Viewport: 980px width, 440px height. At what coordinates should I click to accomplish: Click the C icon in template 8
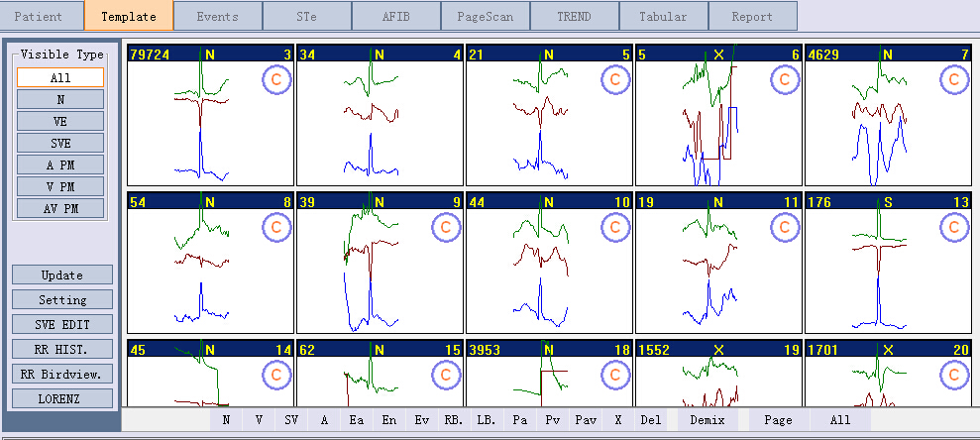click(275, 227)
